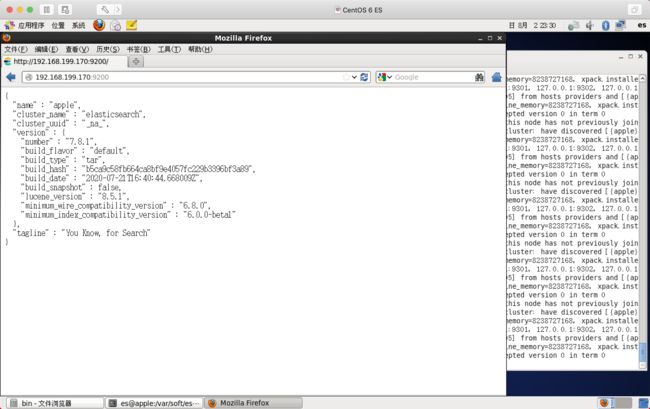Click the Firefox back arrow button
650x409 pixels.
click(11, 77)
